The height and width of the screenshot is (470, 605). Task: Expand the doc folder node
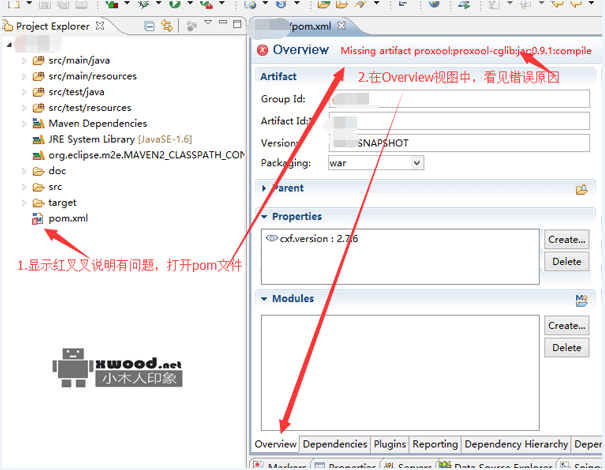coord(24,171)
